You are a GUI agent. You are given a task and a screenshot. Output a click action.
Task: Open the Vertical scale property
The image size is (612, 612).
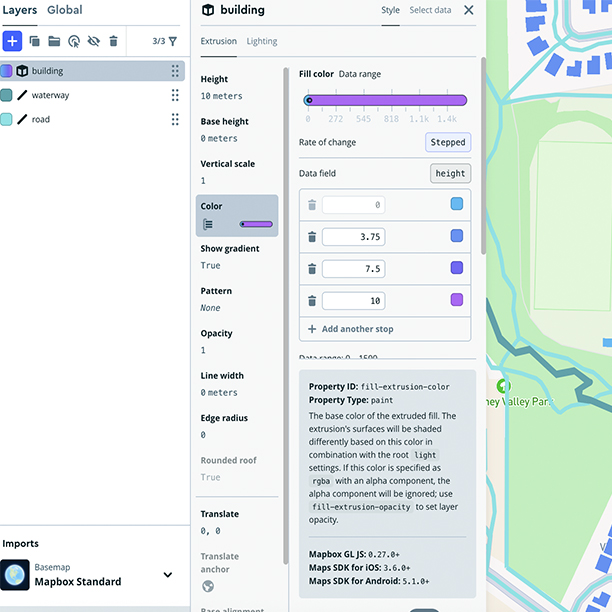[237, 172]
